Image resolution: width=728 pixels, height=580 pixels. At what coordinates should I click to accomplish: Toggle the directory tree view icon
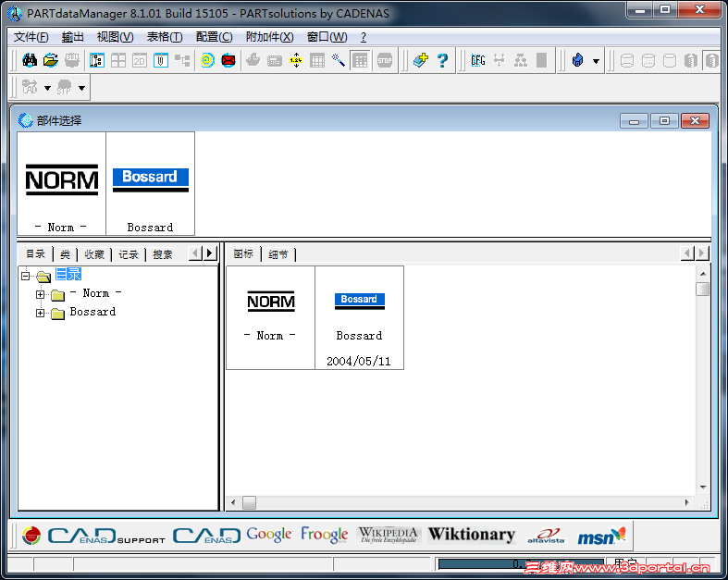coord(96,60)
